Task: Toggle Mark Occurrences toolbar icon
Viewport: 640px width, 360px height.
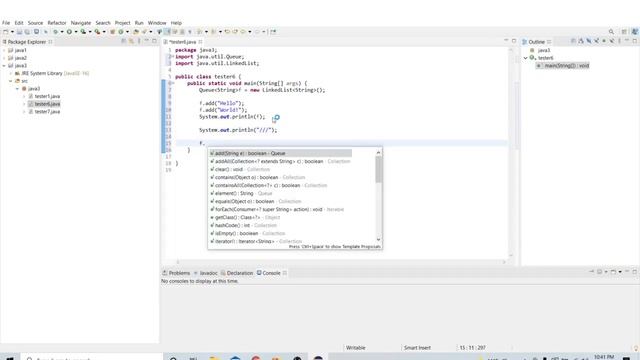Action: [167, 32]
